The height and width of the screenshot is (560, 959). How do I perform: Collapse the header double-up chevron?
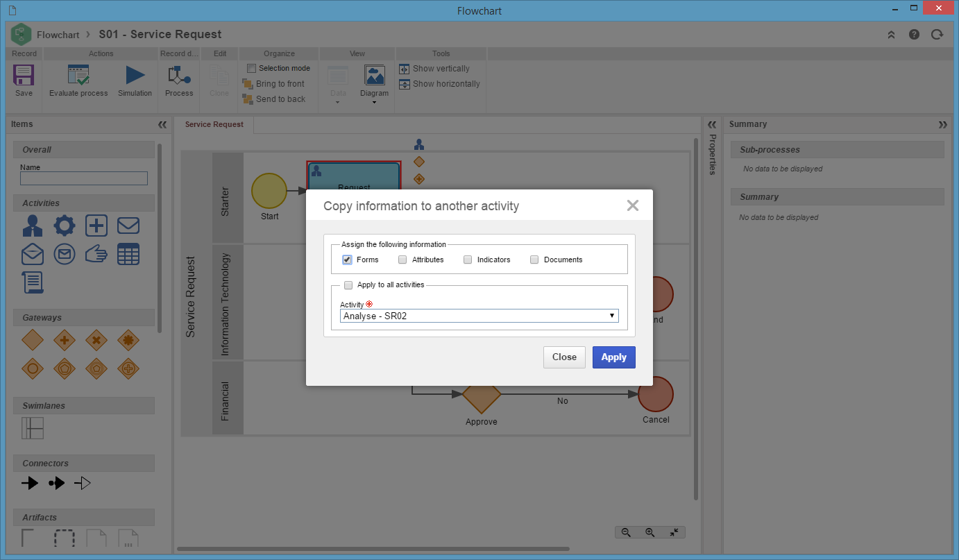click(x=892, y=34)
